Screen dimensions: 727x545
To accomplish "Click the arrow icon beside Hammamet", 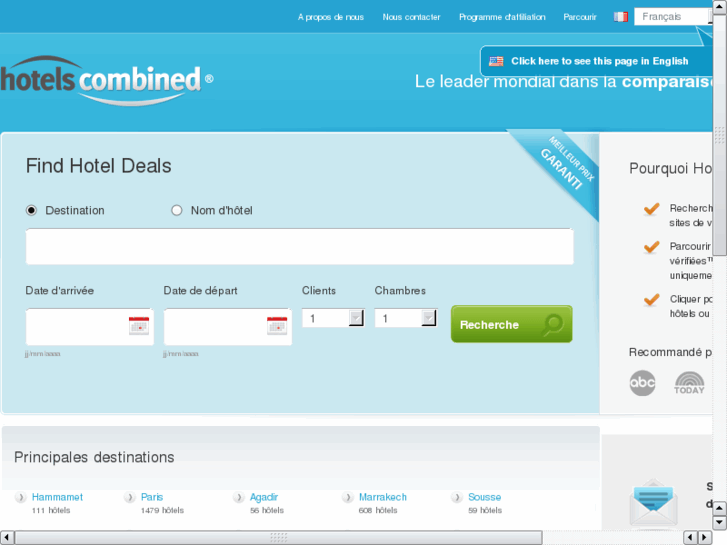I will pos(20,498).
